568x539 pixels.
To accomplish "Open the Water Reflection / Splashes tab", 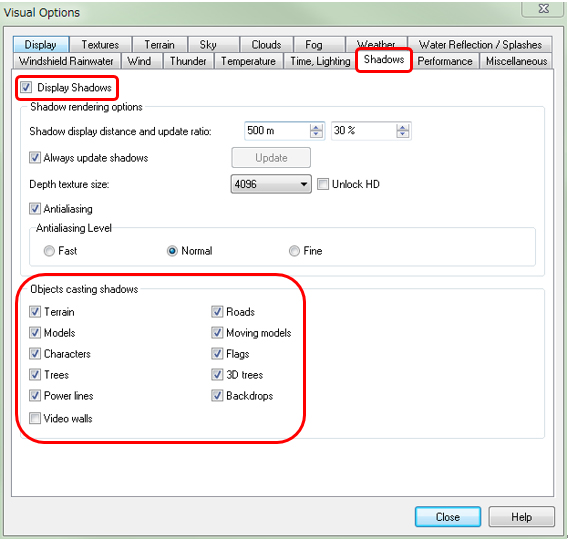I will pyautogui.click(x=480, y=45).
